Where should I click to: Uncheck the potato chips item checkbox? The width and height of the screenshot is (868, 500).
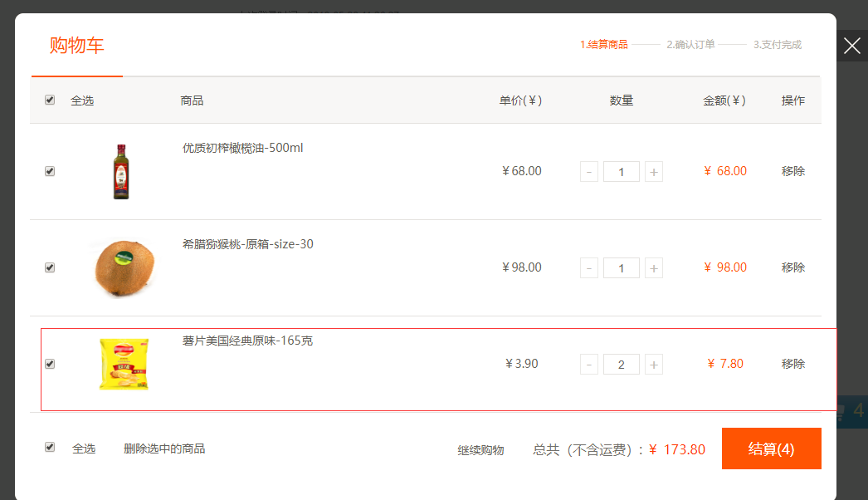click(x=50, y=364)
